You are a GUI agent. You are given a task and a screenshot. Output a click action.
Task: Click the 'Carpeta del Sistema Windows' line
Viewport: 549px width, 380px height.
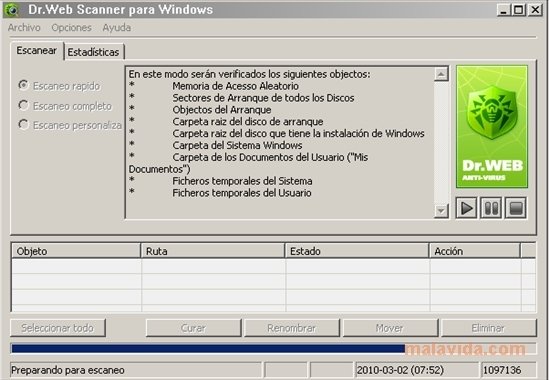237,145
